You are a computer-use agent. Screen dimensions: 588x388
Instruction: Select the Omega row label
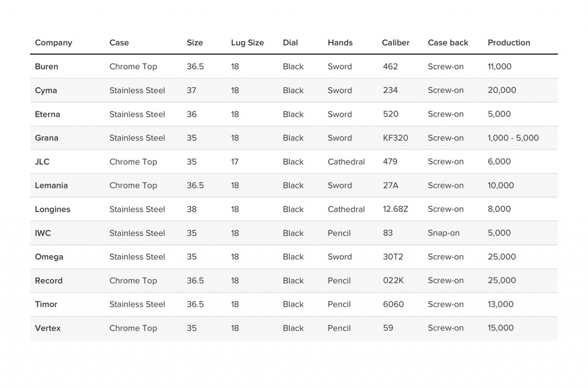pos(49,257)
